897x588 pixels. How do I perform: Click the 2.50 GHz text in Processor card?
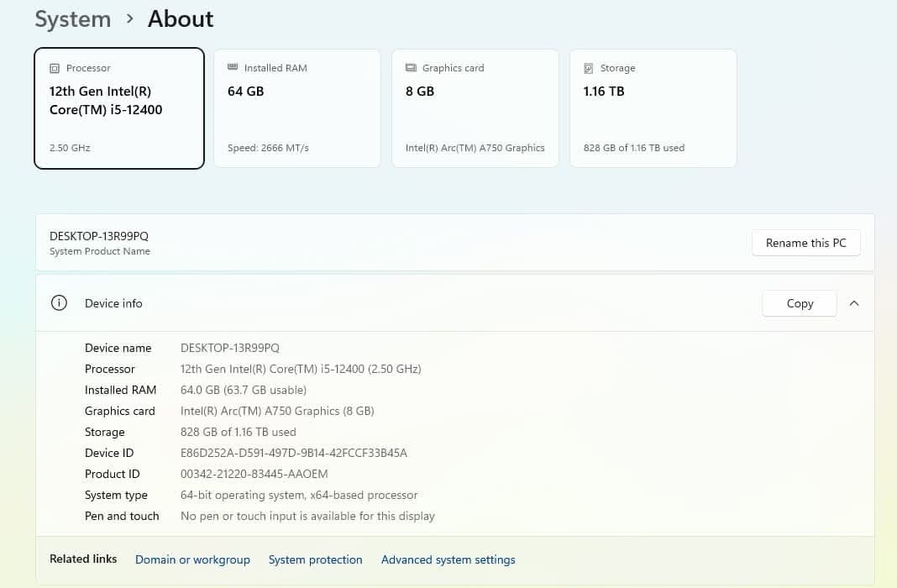tap(70, 148)
